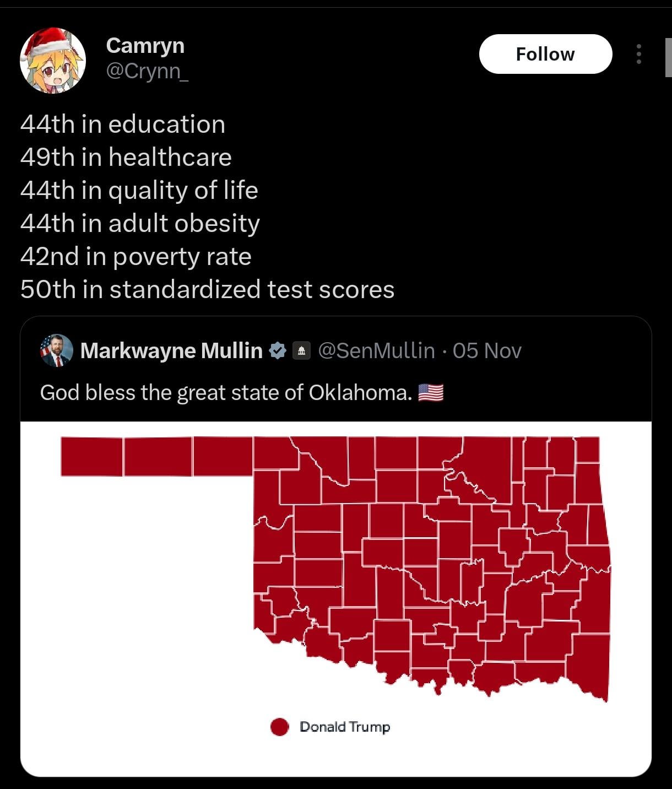Click the Markwayne Mullin display name
The height and width of the screenshot is (789, 672).
click(x=171, y=350)
